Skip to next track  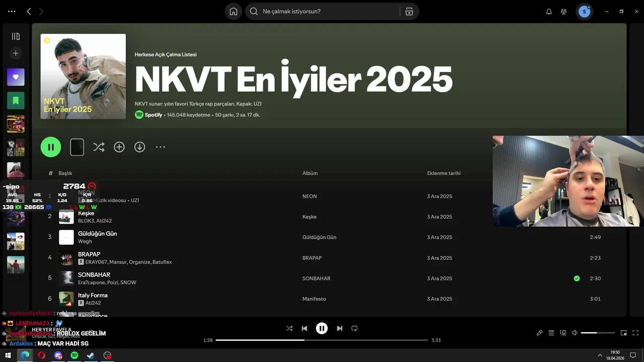click(x=340, y=328)
